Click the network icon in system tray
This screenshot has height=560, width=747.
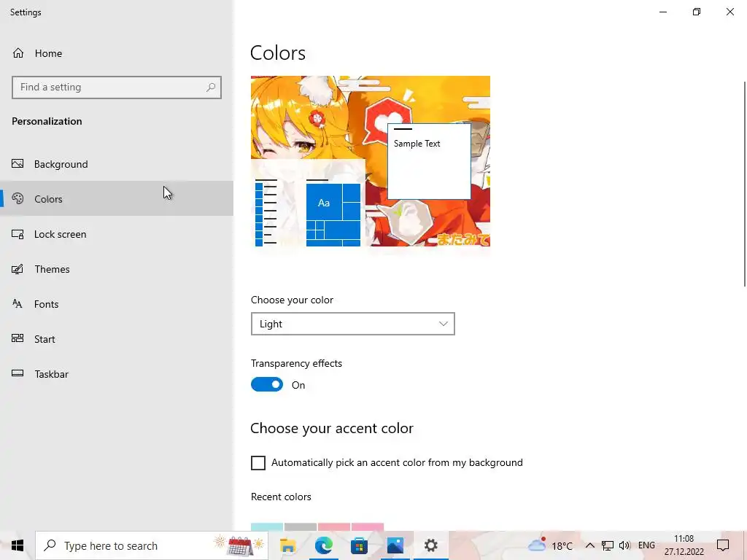point(608,545)
